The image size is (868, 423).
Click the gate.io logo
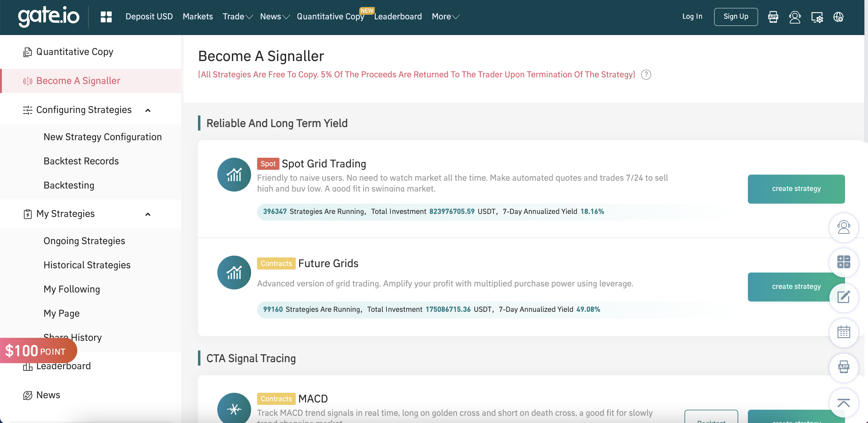coord(49,17)
